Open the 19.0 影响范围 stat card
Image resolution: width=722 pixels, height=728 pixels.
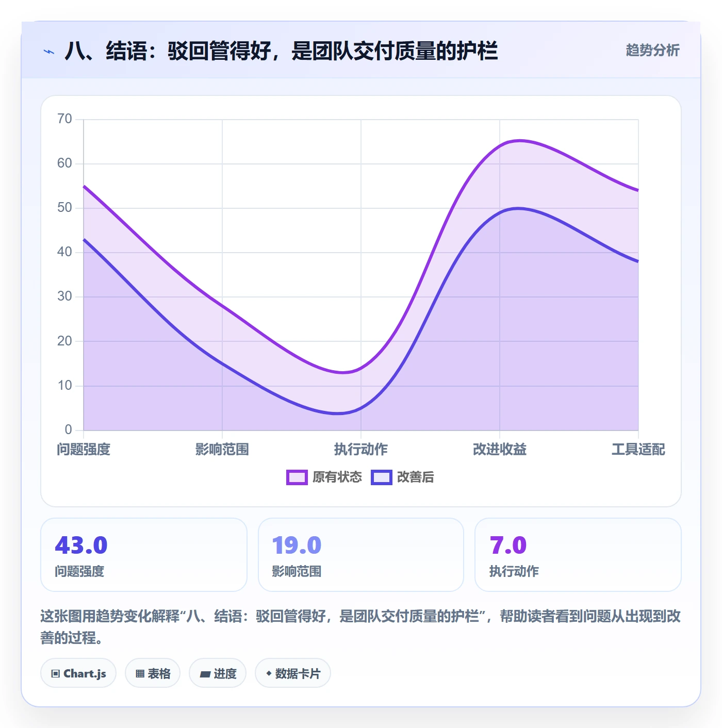point(361,555)
